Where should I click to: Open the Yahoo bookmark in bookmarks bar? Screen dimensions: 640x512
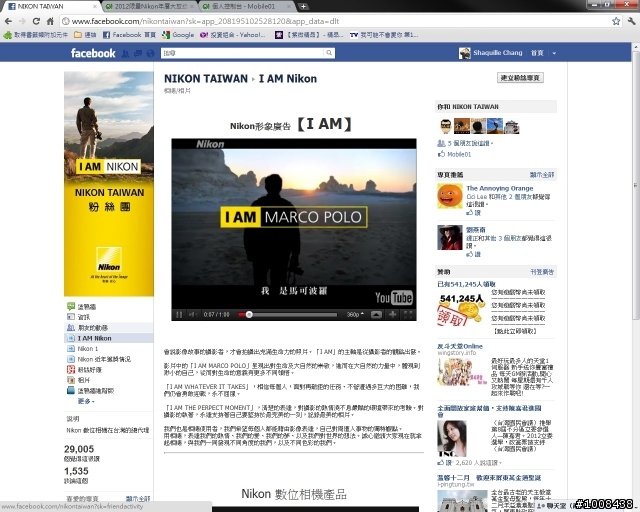click(233, 35)
